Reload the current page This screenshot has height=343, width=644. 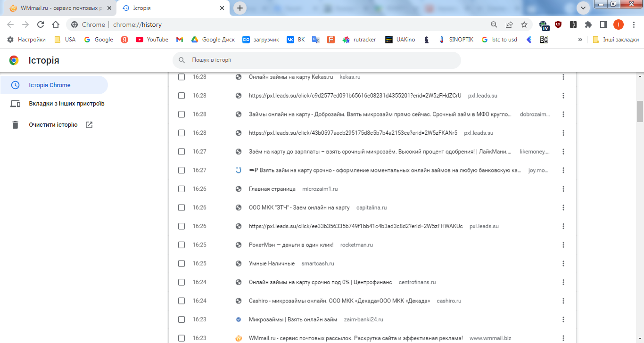point(41,24)
